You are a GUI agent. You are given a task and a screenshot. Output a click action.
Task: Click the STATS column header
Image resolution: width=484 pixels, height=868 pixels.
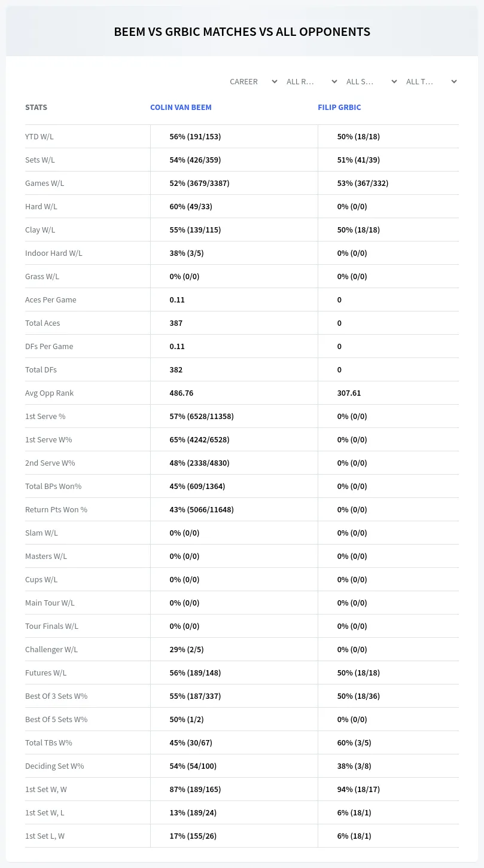coord(36,108)
